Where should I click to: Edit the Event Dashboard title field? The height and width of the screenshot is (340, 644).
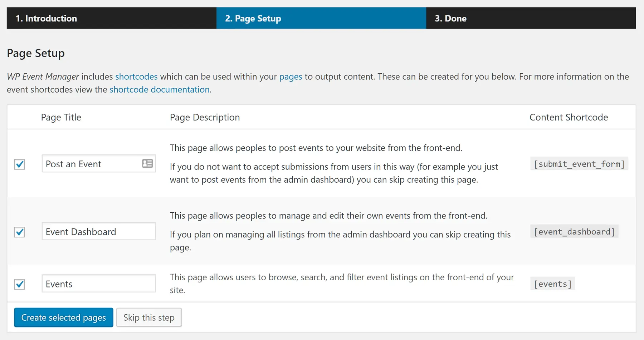(x=99, y=231)
